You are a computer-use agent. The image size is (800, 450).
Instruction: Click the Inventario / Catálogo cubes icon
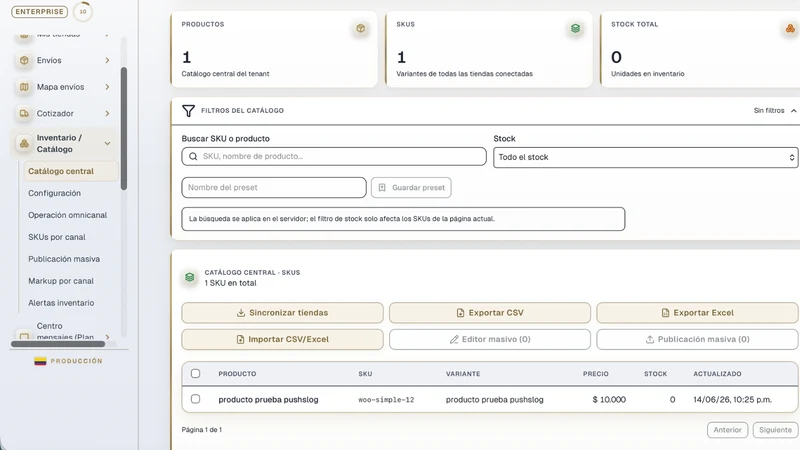24,143
